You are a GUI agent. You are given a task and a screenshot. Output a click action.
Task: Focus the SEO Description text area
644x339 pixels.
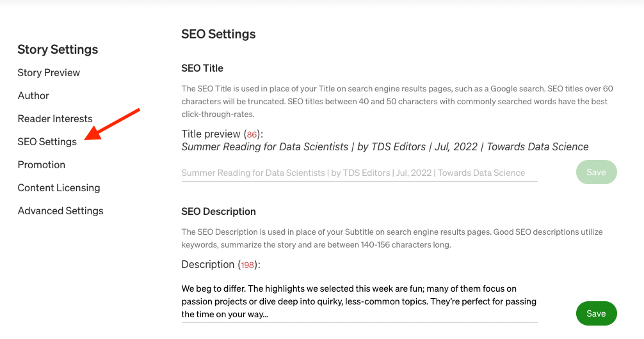tap(359, 301)
